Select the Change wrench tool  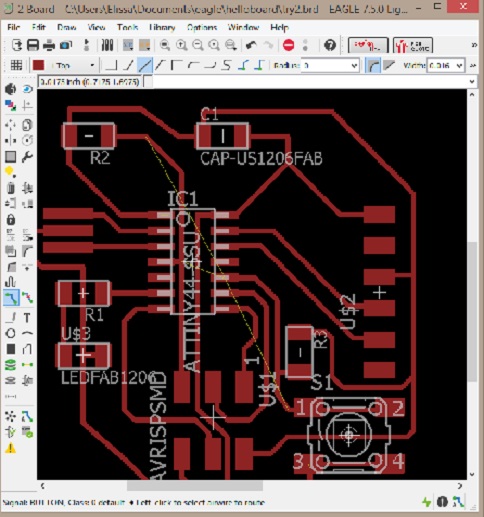pos(27,156)
